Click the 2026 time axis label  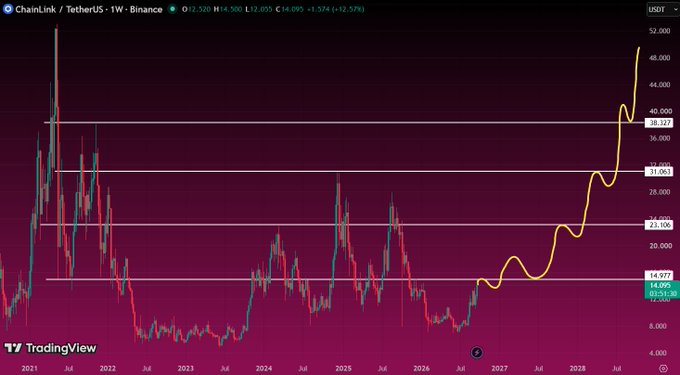click(421, 369)
